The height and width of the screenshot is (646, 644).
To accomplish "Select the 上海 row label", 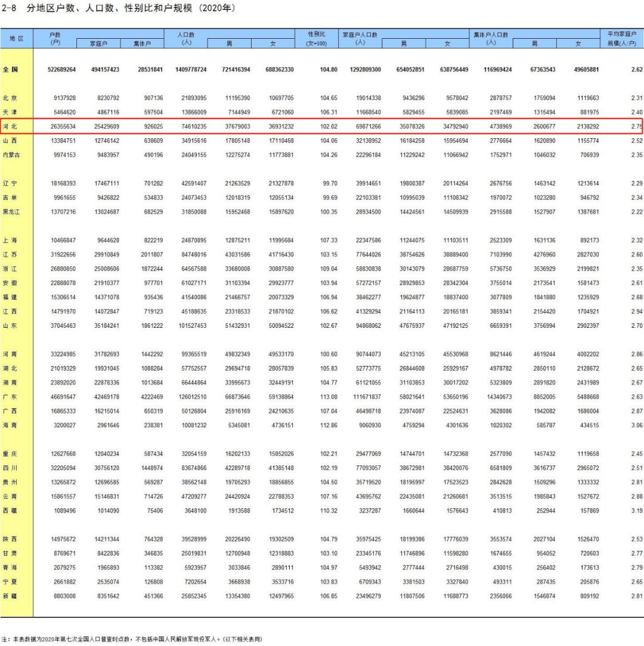I will click(10, 240).
